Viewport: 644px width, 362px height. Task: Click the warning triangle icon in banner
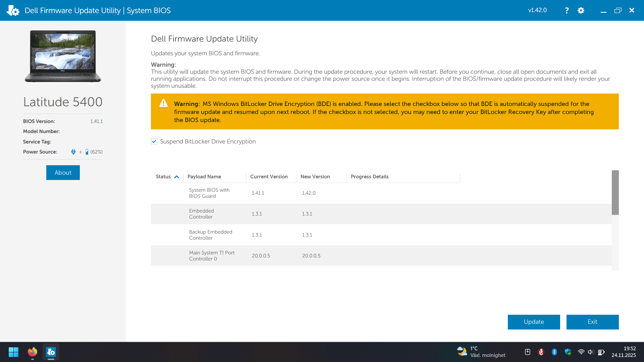pyautogui.click(x=163, y=103)
